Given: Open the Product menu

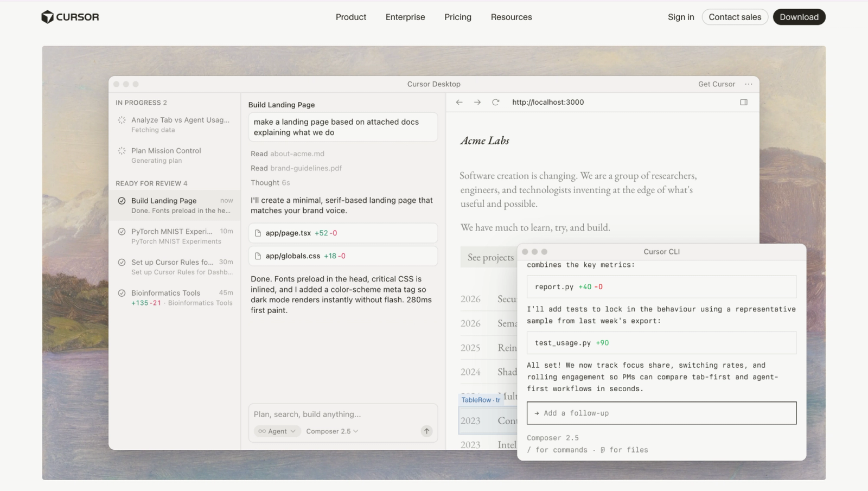Looking at the screenshot, I should pos(351,17).
